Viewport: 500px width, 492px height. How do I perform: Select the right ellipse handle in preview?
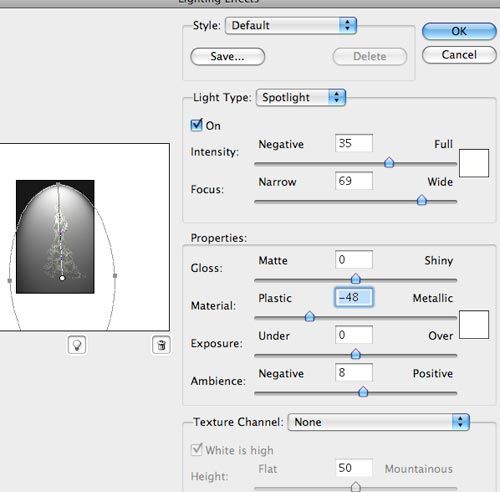[x=115, y=276]
